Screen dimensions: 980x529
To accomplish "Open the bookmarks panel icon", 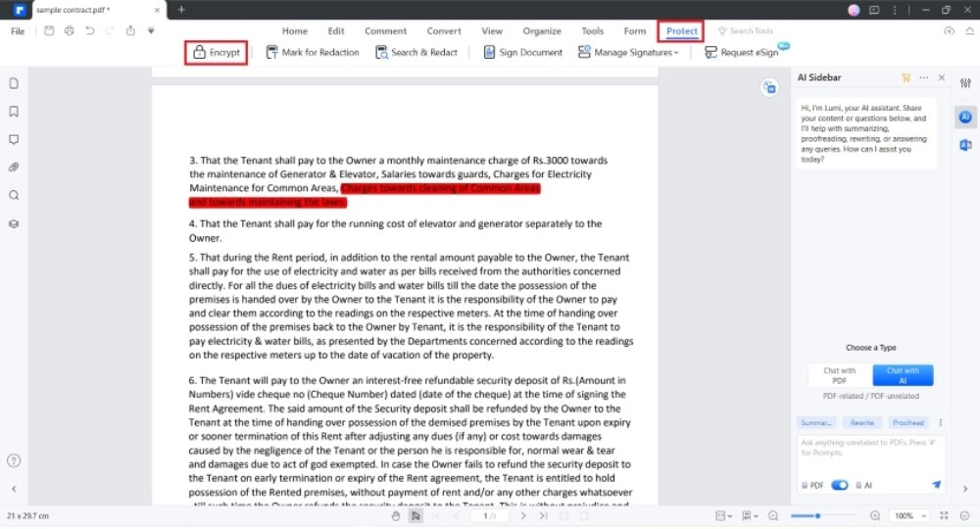I will [x=14, y=111].
